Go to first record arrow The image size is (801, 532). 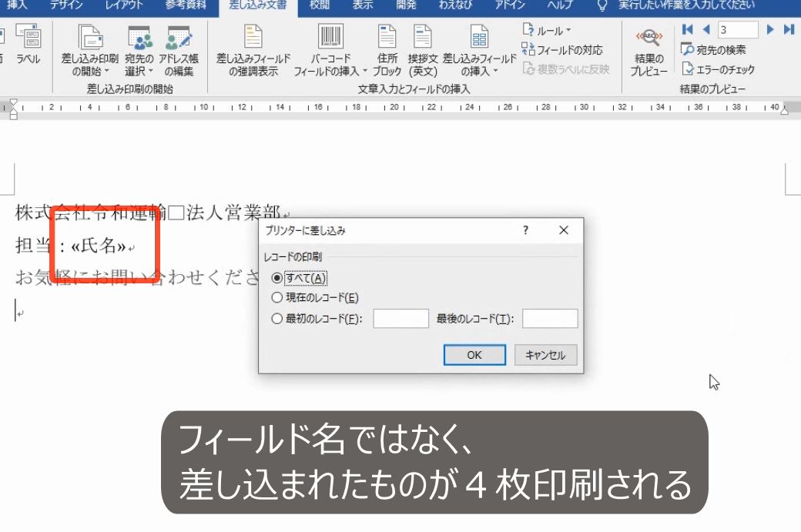pos(688,29)
